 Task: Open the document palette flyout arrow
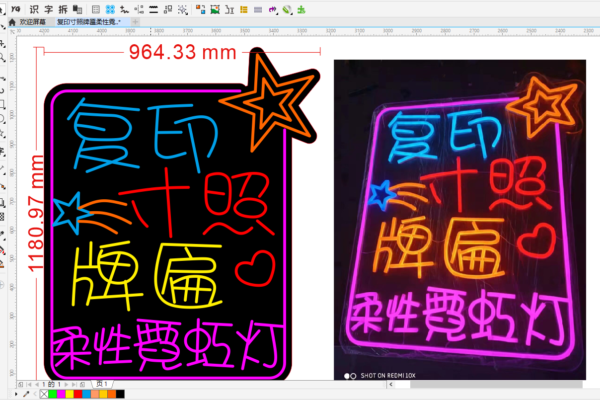click(16, 394)
